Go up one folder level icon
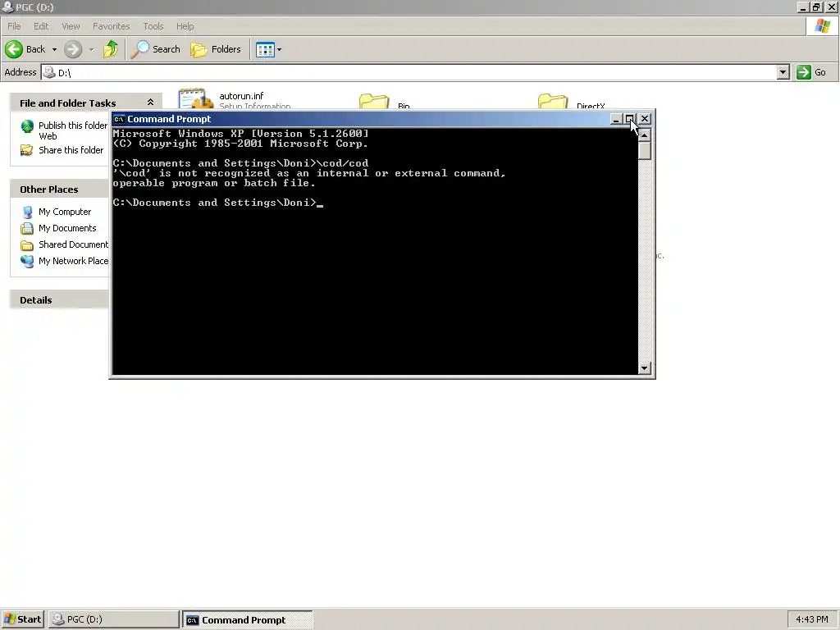 click(x=111, y=49)
